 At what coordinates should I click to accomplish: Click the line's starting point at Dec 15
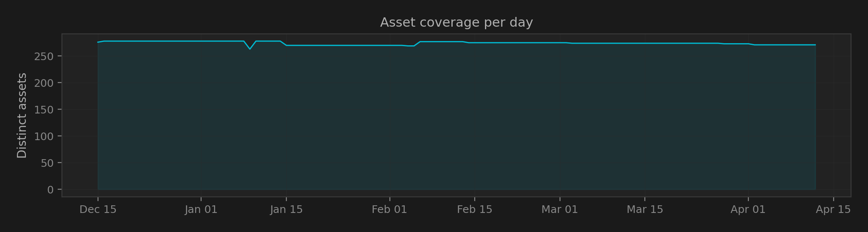pyautogui.click(x=98, y=42)
